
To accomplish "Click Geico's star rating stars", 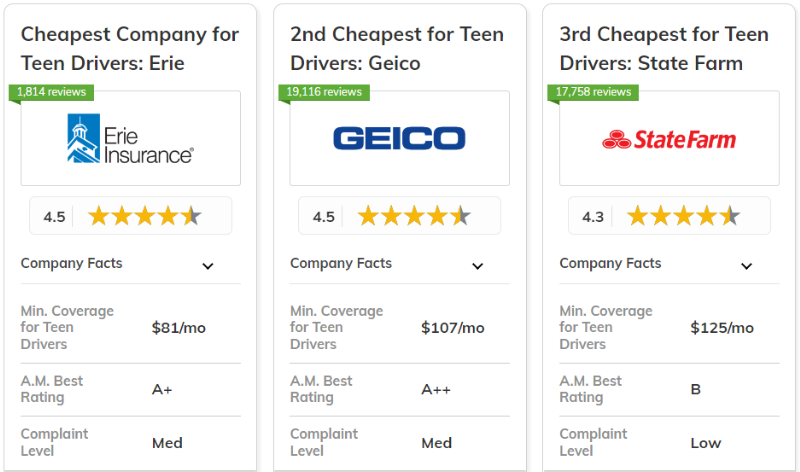I will [x=414, y=216].
